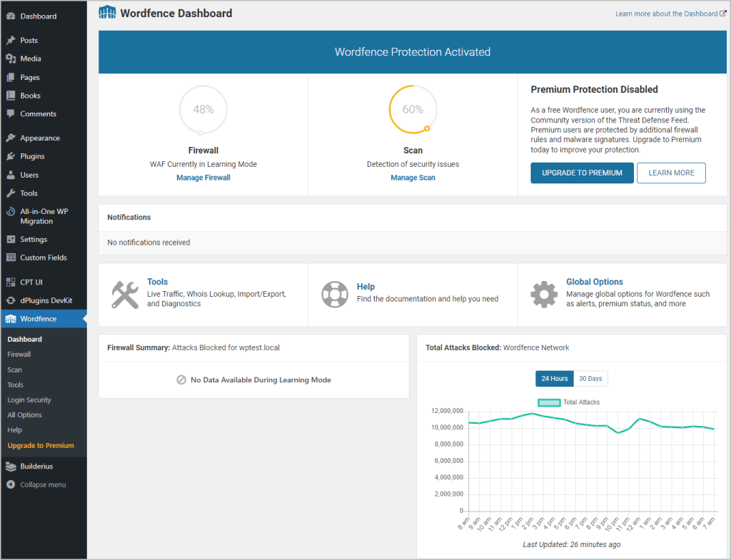Click the Settings sliders icon
This screenshot has width=731, height=560.
[11, 239]
